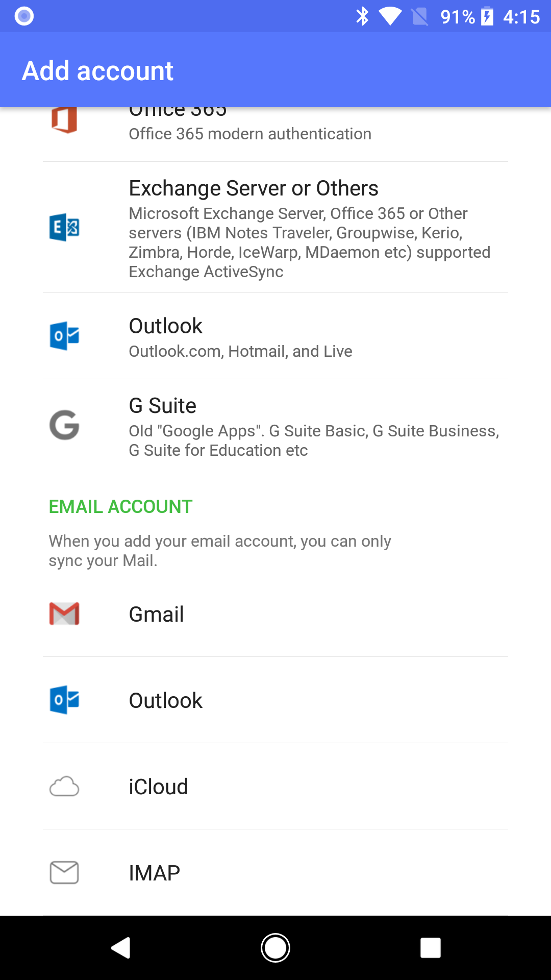The height and width of the screenshot is (980, 551).
Task: Tap the notification circle icon in status bar
Action: (24, 16)
